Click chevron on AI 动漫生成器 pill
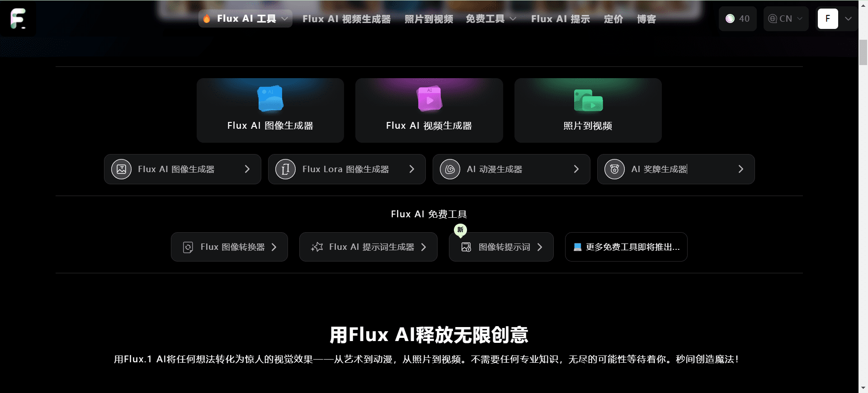868x393 pixels. point(576,169)
